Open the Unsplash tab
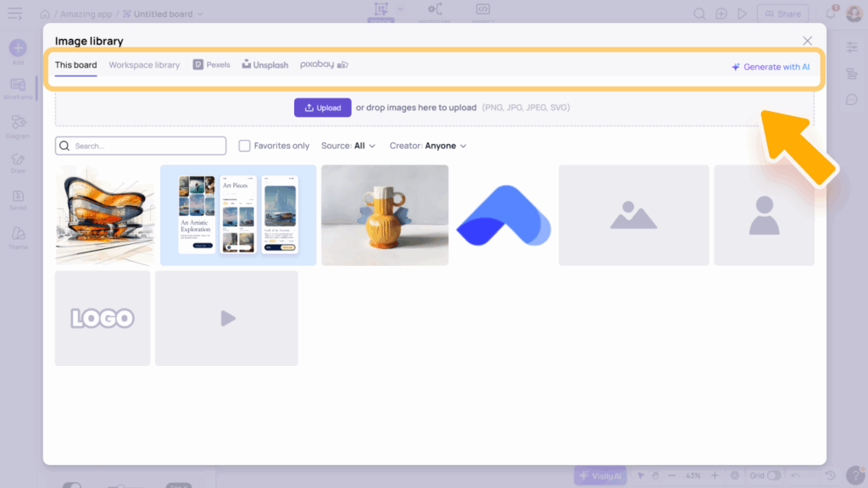Screen dimensions: 868x488 pos(265,65)
